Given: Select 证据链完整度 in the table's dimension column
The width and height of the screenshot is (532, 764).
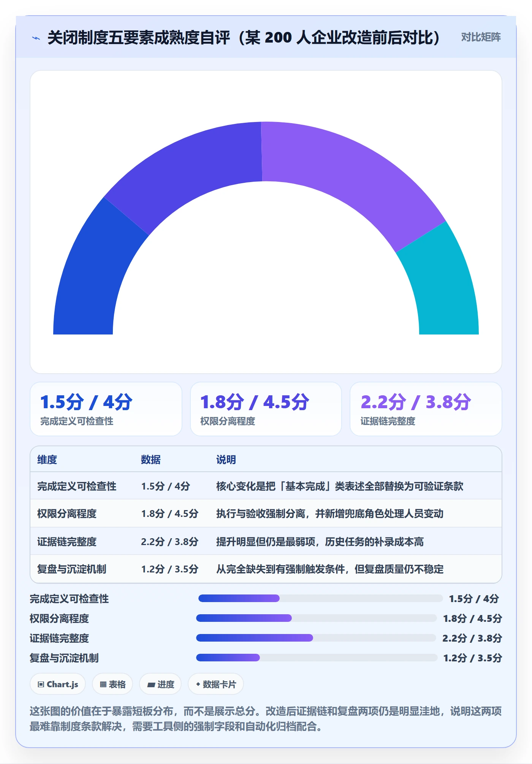Looking at the screenshot, I should pyautogui.click(x=67, y=541).
